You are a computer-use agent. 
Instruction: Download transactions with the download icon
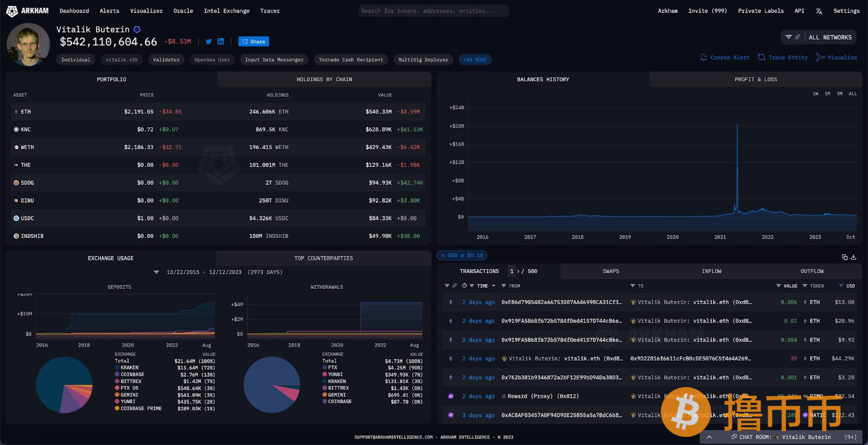(853, 257)
